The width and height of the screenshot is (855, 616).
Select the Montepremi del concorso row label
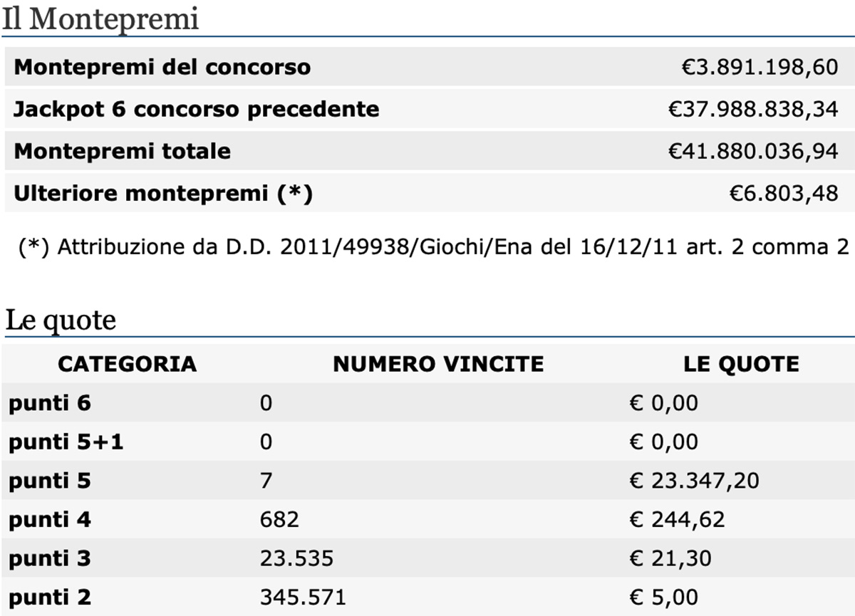pyautogui.click(x=162, y=68)
